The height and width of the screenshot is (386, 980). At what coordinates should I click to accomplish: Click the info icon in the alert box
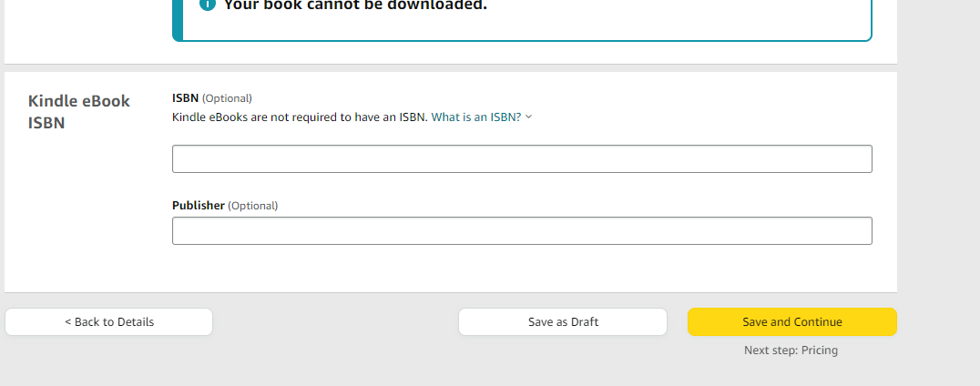[x=207, y=4]
